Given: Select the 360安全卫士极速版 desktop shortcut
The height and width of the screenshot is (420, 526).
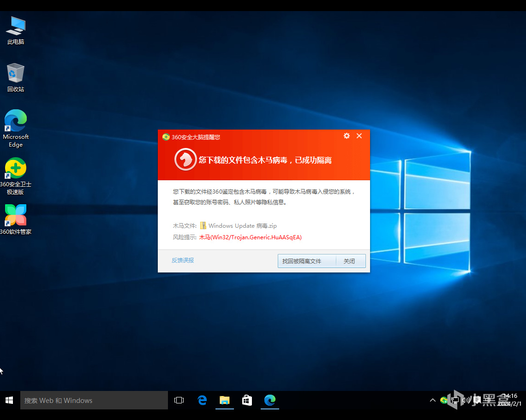Looking at the screenshot, I should click(x=15, y=176).
